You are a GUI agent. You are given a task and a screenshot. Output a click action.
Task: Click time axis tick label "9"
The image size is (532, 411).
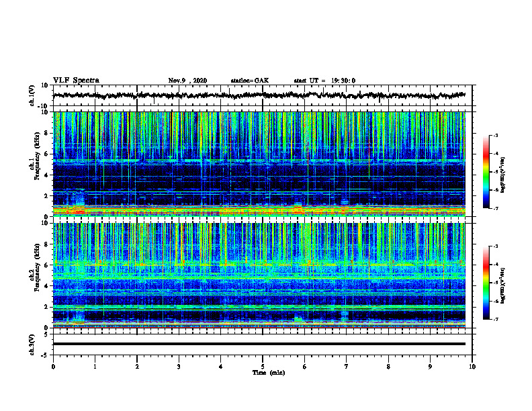pos(430,367)
